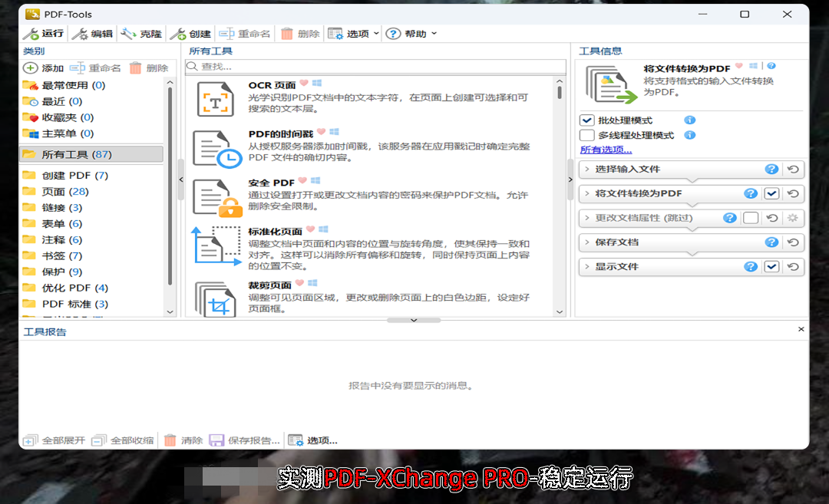The image size is (829, 504).
Task: Toggle the 批处理模式 checkbox
Action: [x=586, y=120]
